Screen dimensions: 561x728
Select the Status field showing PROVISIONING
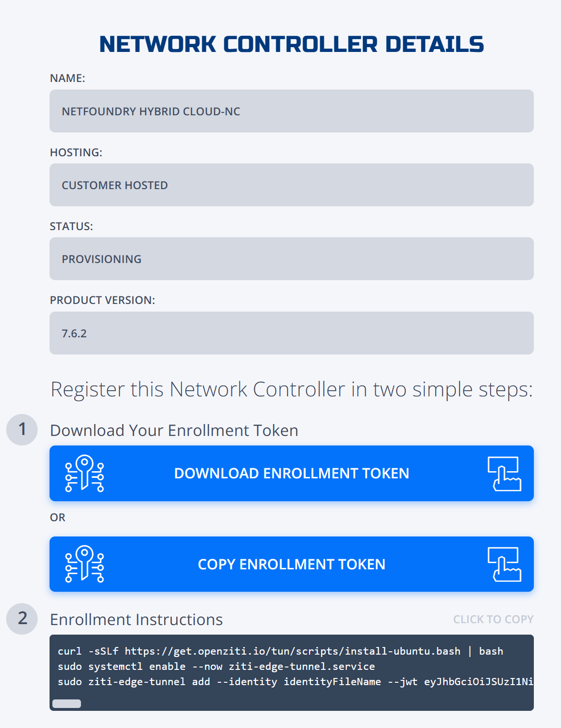point(291,259)
